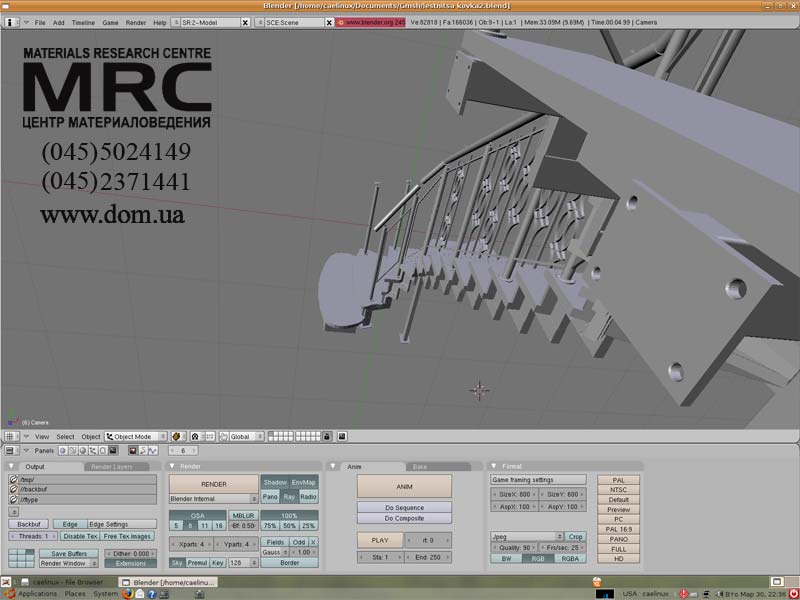Select the Scene panel context icon

tap(113, 451)
